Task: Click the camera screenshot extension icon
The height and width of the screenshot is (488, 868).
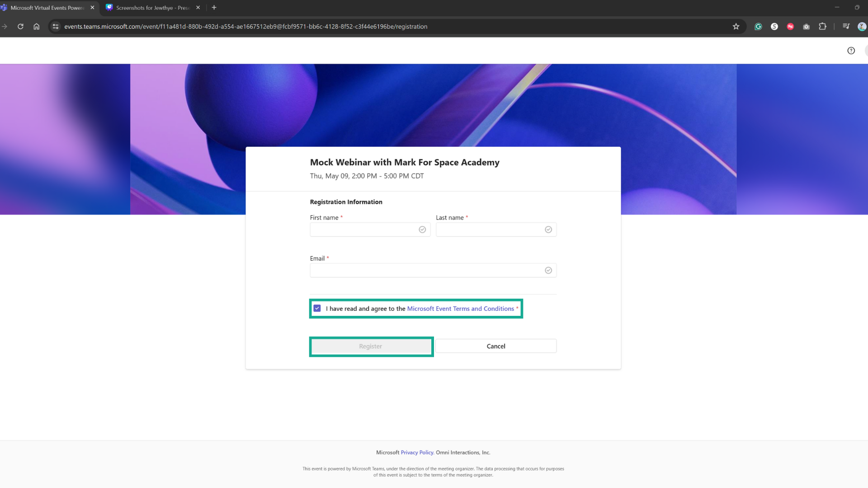Action: (x=806, y=27)
